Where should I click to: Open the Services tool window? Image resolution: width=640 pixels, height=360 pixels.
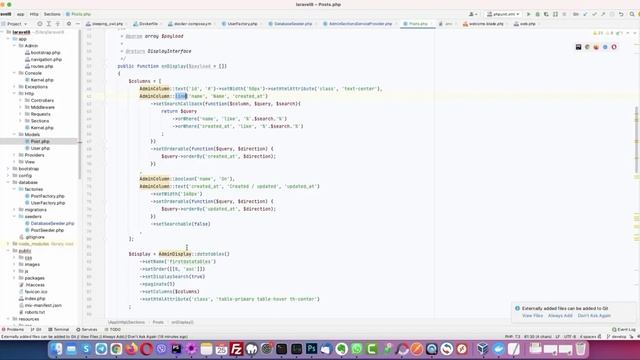coord(87,329)
